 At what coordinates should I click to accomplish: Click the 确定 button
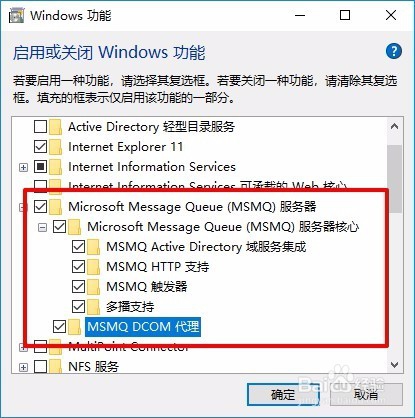pos(283,395)
